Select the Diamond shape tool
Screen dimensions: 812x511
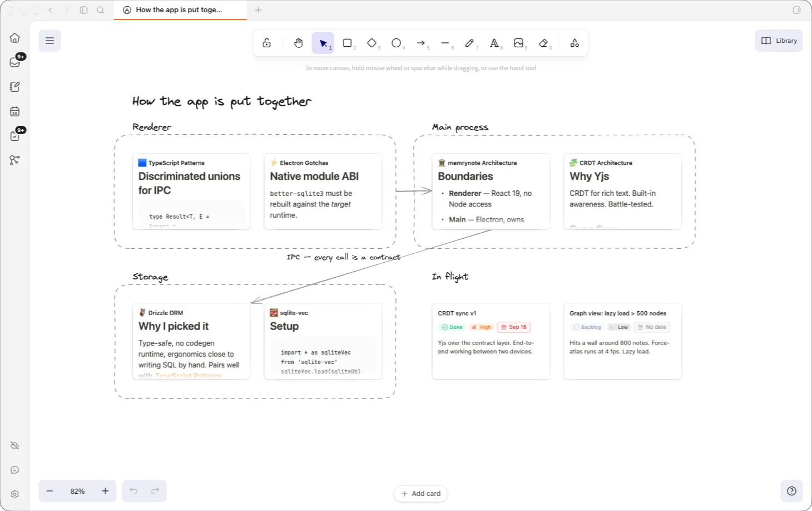[x=372, y=43]
